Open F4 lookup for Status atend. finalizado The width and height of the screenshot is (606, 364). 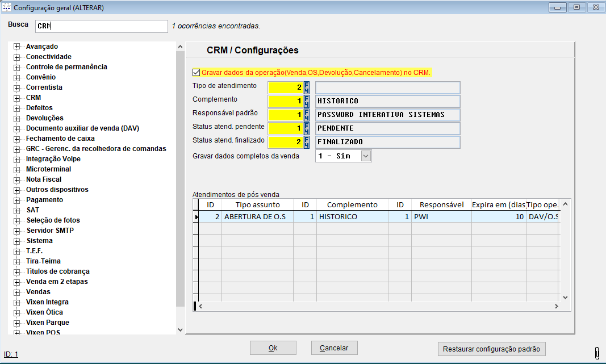click(x=307, y=142)
